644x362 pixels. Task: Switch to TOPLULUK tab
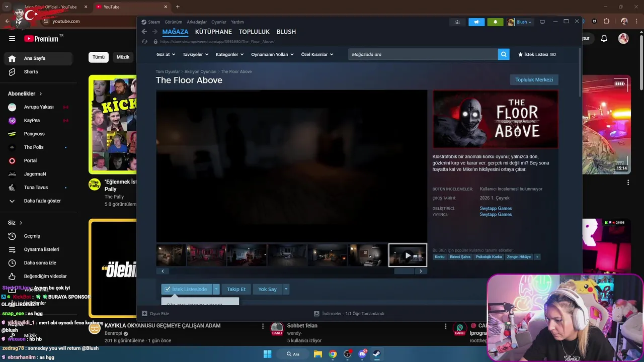pos(254,32)
